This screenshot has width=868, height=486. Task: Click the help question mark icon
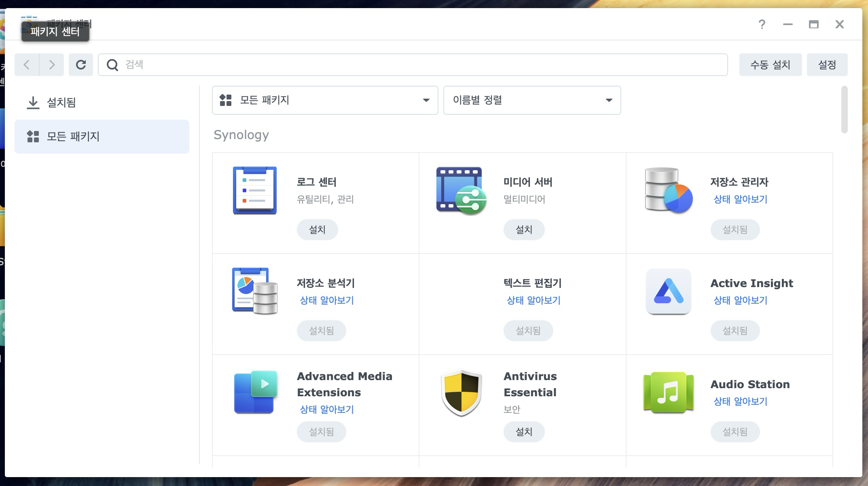pos(762,25)
